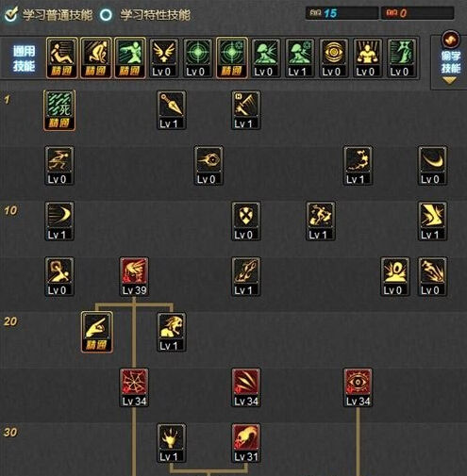
Task: Select the 学习特性技能 radio option
Action: [106, 15]
